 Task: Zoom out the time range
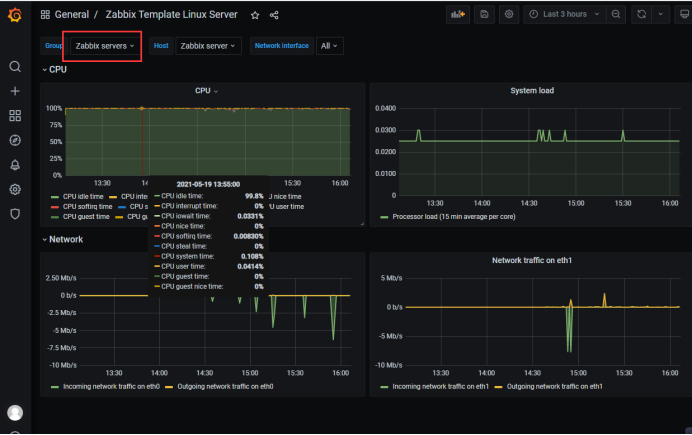(616, 15)
